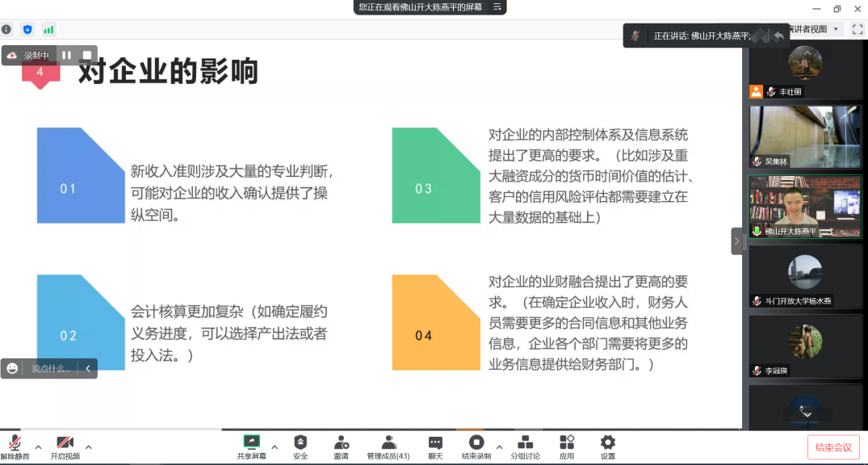The image size is (868, 465).
Task: Turn on camera with 开启视频
Action: click(65, 446)
